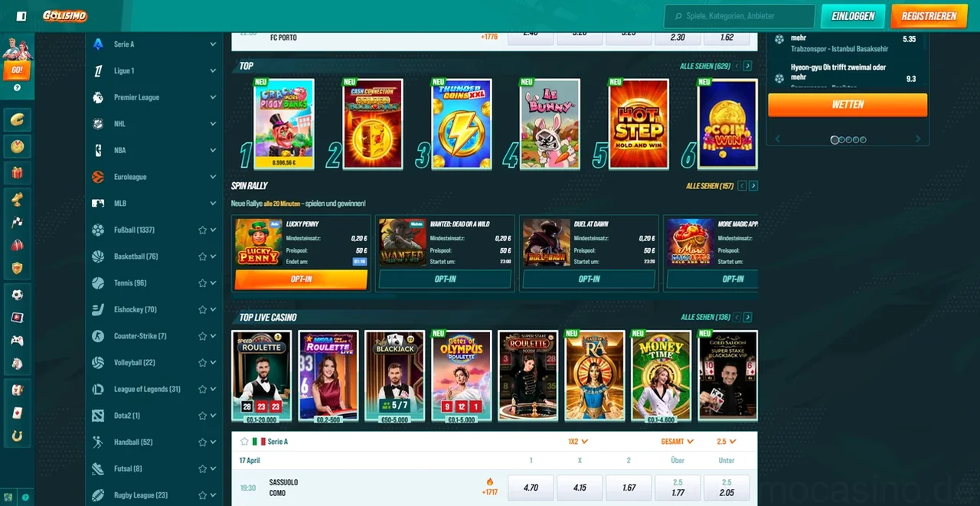The height and width of the screenshot is (506, 980).
Task: Open the soccer ball sports icon in sidebar
Action: point(17,295)
